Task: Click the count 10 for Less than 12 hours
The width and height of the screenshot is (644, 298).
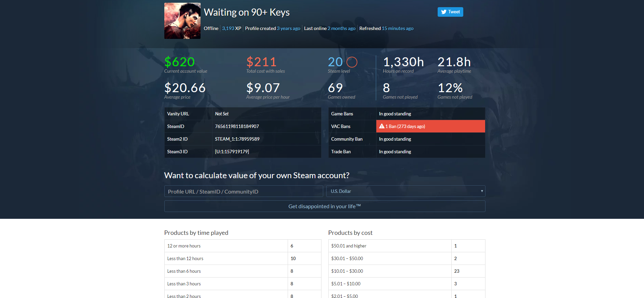Action: pos(293,258)
